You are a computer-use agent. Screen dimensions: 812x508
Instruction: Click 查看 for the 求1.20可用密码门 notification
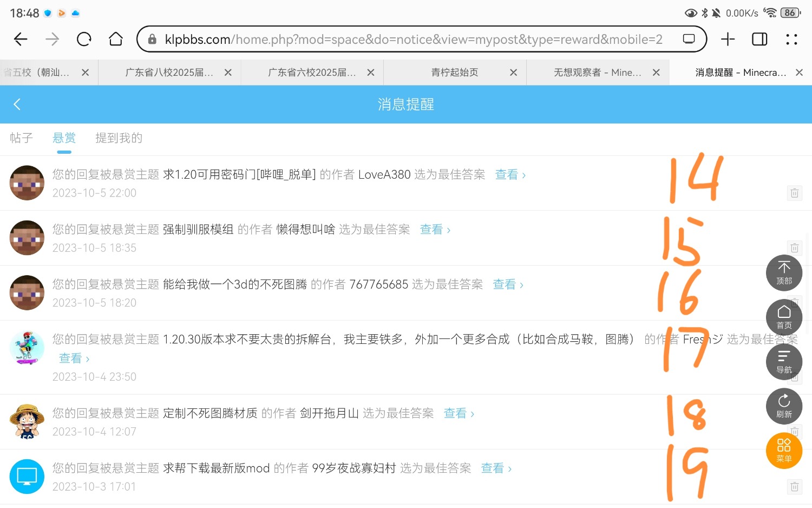510,174
